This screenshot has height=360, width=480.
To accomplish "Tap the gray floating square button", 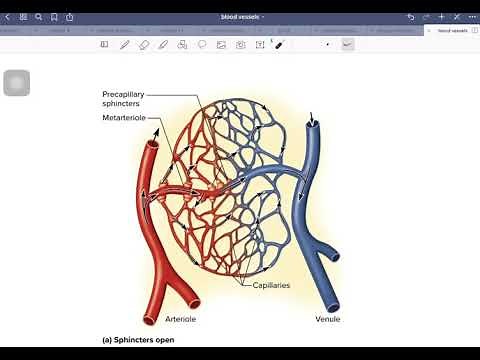I will point(17,83).
